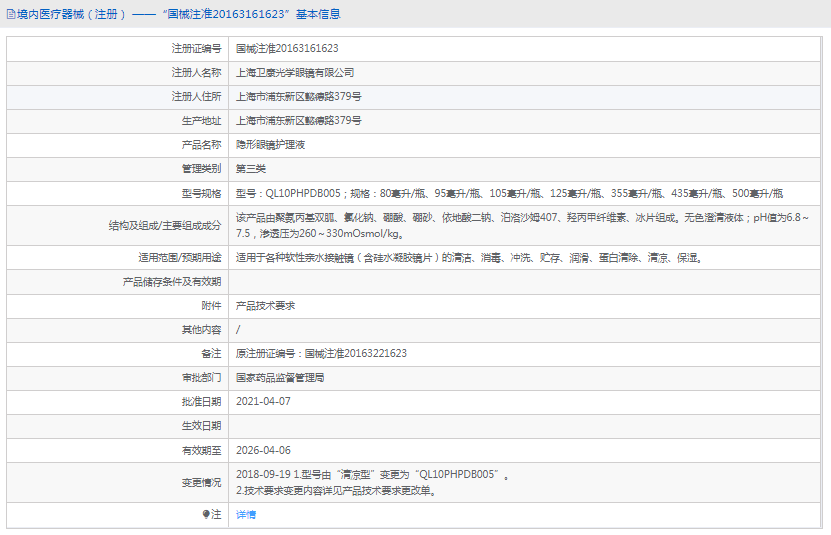
Task: Click the 产品储存条件及有效期 label
Action: 172,282
